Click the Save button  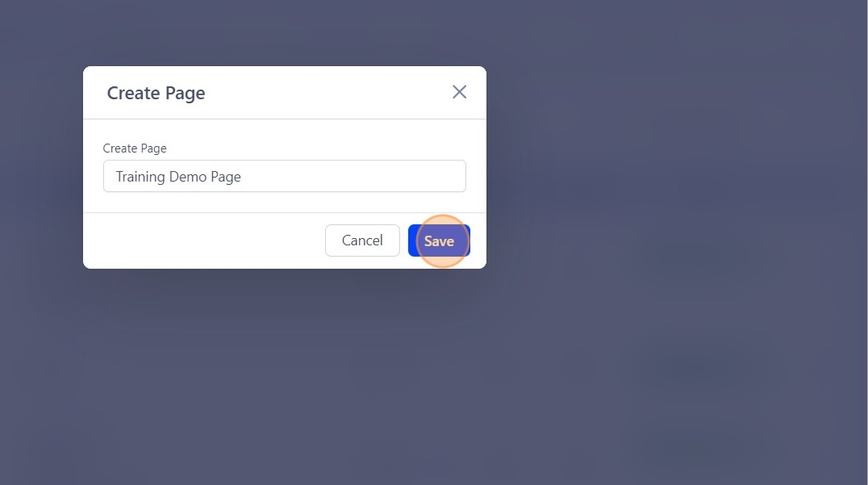[439, 240]
